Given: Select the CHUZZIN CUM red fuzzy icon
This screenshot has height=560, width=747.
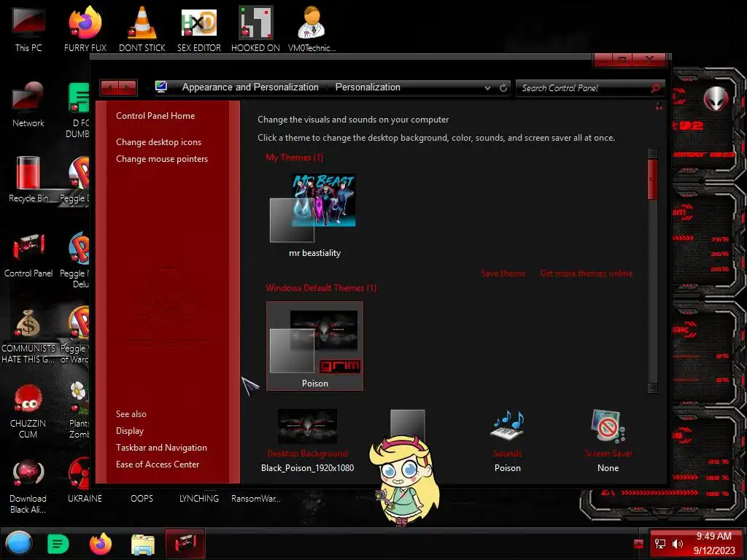Looking at the screenshot, I should [x=28, y=411].
